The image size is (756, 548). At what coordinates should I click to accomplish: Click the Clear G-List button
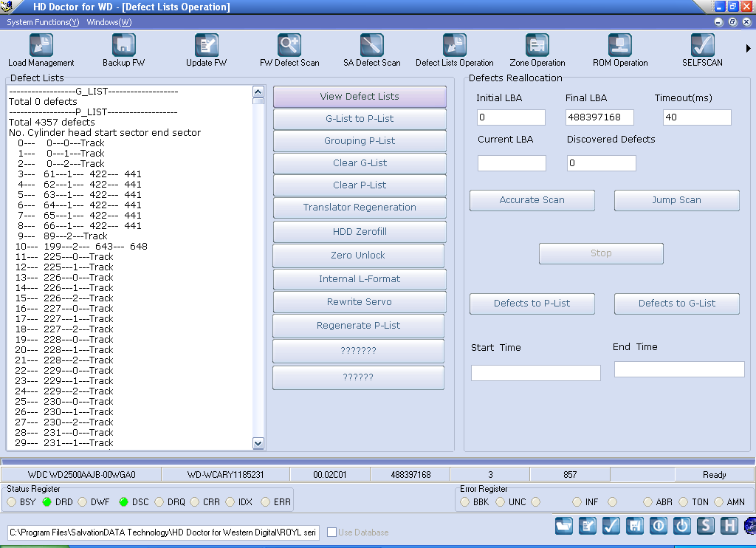click(x=360, y=163)
